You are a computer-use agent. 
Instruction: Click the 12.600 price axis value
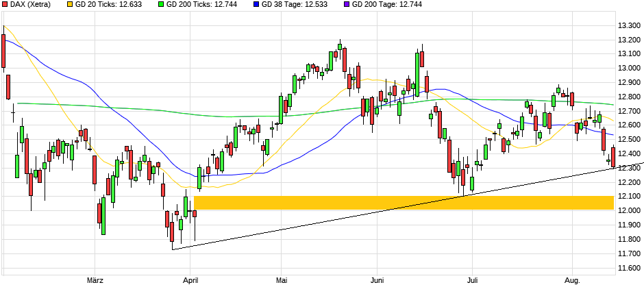coord(629,125)
